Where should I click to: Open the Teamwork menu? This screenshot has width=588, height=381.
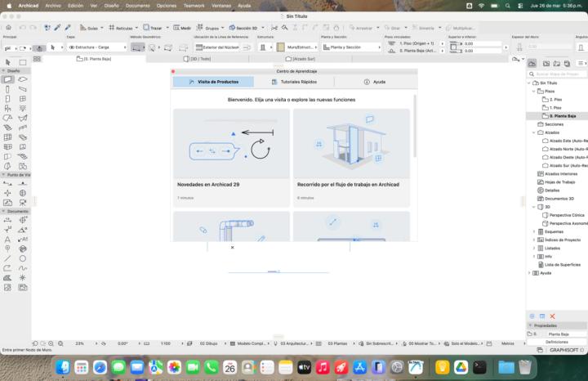[194, 6]
